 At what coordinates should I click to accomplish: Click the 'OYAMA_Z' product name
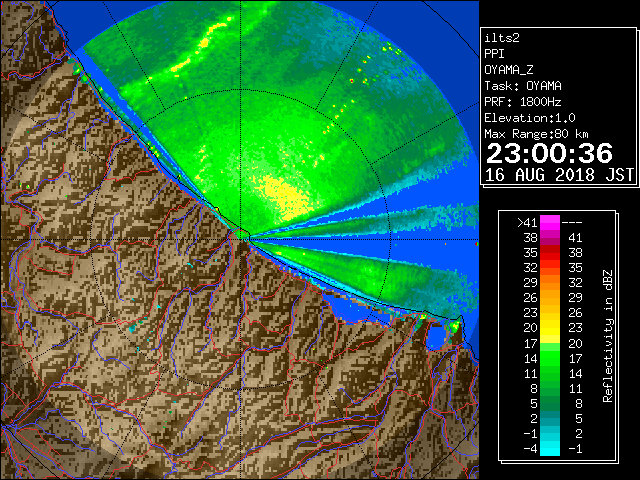click(x=509, y=70)
